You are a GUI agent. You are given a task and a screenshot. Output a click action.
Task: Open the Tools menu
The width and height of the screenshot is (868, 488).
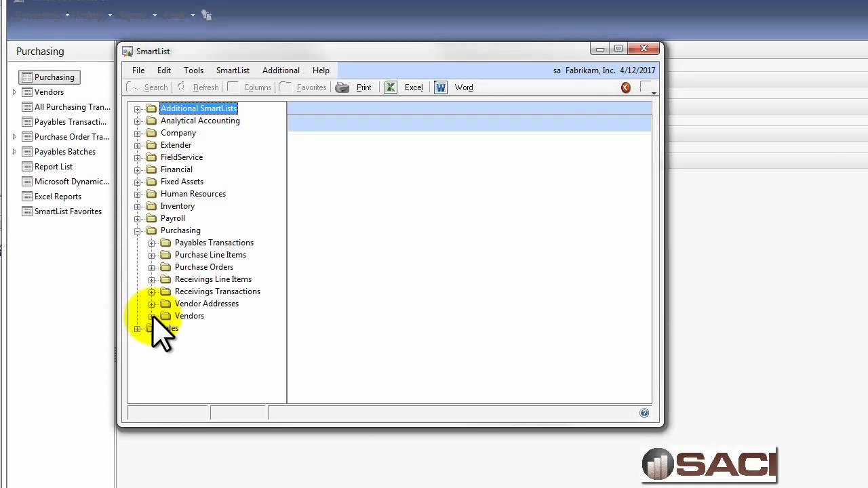pos(193,70)
